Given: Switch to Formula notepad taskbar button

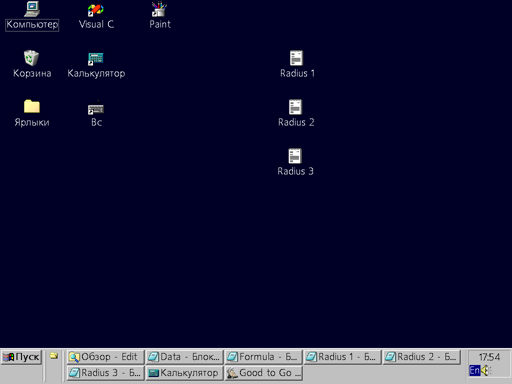Looking at the screenshot, I should pyautogui.click(x=263, y=357).
